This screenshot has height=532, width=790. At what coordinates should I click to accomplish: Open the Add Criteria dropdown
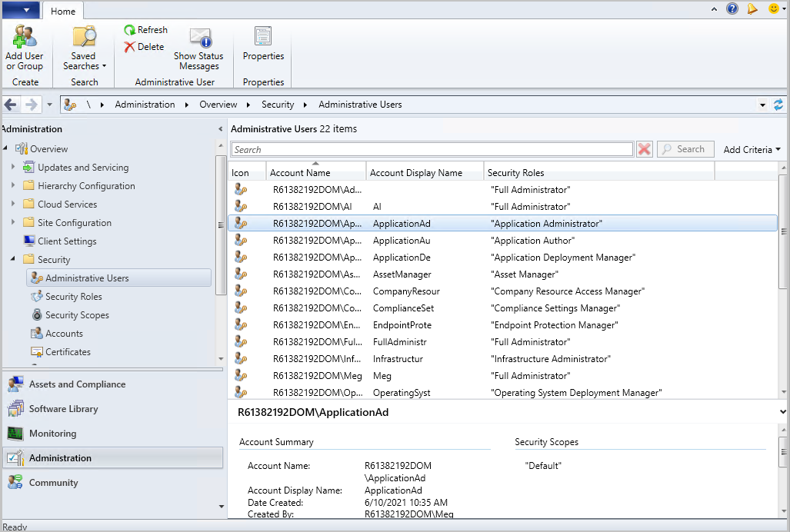pyautogui.click(x=752, y=149)
